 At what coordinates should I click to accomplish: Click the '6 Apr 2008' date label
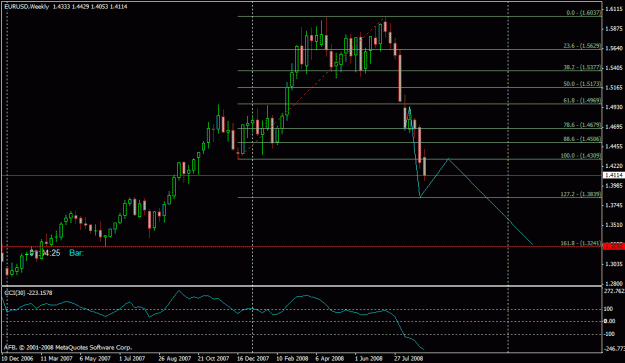tap(330, 358)
